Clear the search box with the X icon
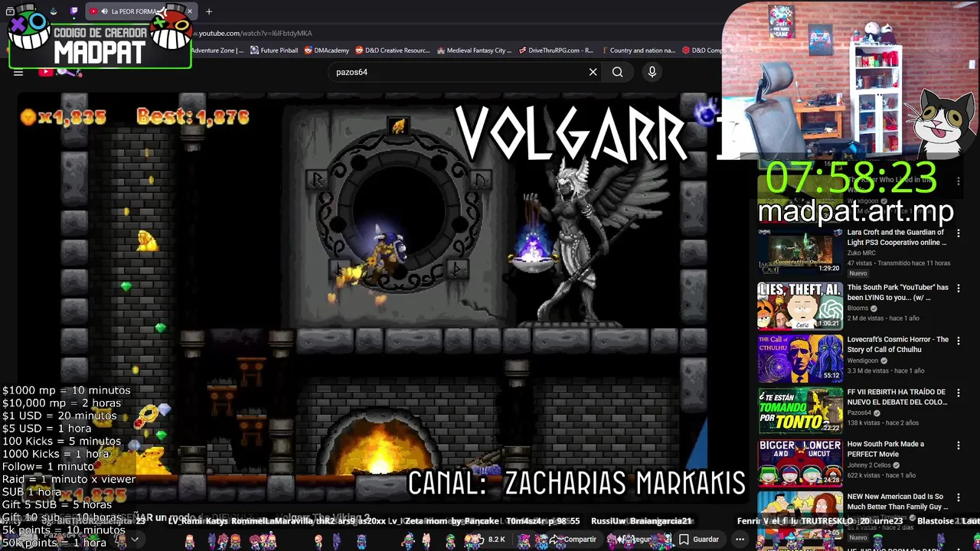980x551 pixels. (593, 72)
